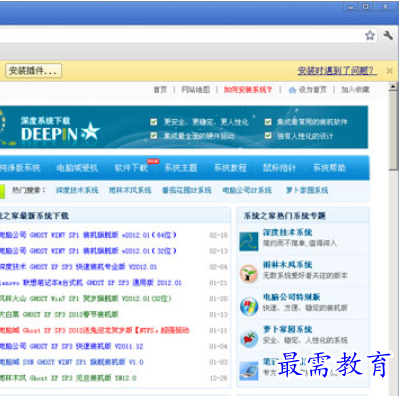Open the 系统主题 navigation tab
Image resolution: width=399 pixels, height=396 pixels.
(181, 168)
